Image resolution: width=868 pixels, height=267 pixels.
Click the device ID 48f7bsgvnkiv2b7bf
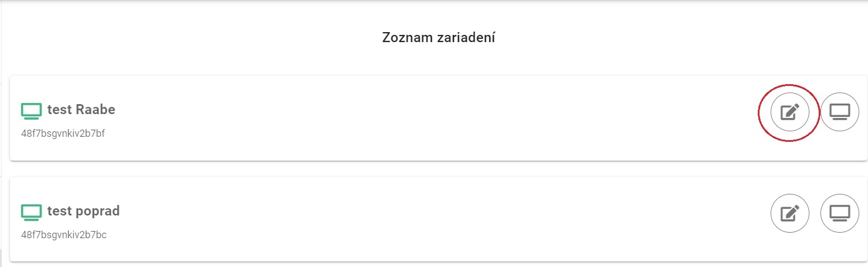point(63,133)
